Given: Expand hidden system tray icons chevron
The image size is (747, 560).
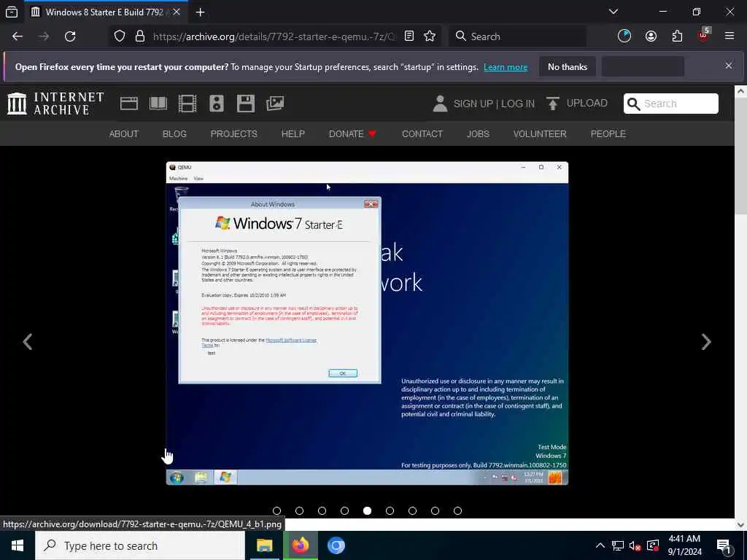Looking at the screenshot, I should coord(600,545).
